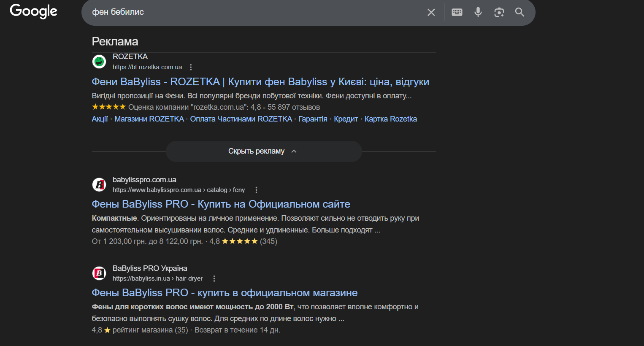This screenshot has height=346, width=644.
Task: Click the 'Реклама' section heading
Action: [115, 41]
